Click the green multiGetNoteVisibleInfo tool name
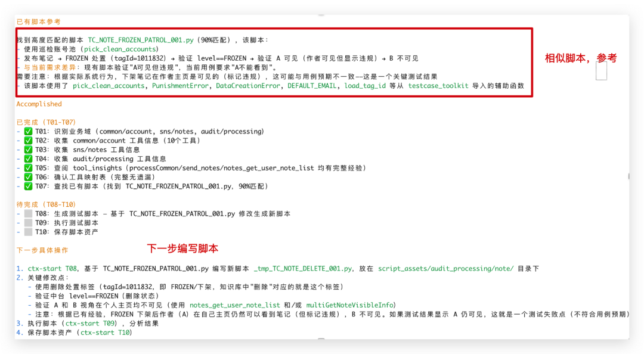644x354 pixels. pyautogui.click(x=349, y=305)
